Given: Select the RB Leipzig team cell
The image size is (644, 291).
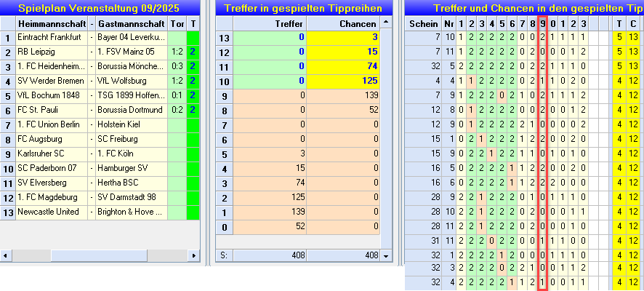Looking at the screenshot, I should pos(52,52).
